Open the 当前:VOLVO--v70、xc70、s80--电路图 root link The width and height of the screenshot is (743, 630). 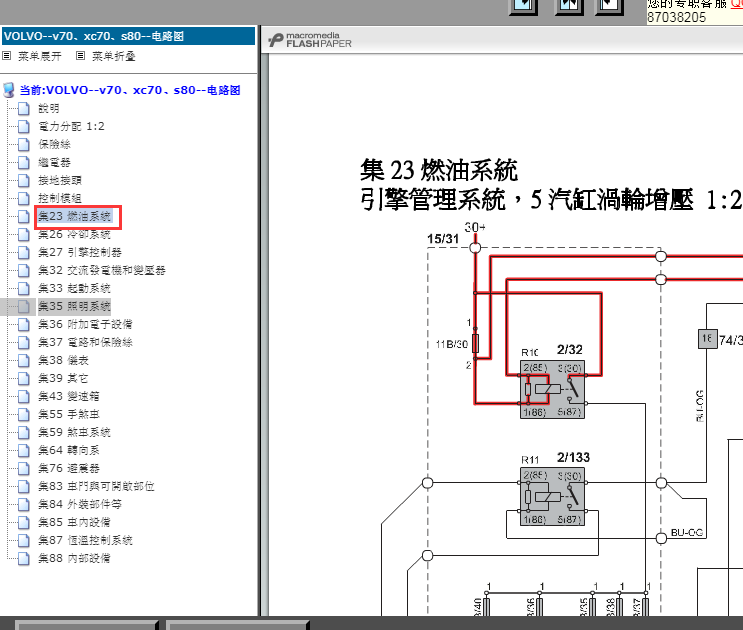pyautogui.click(x=130, y=90)
